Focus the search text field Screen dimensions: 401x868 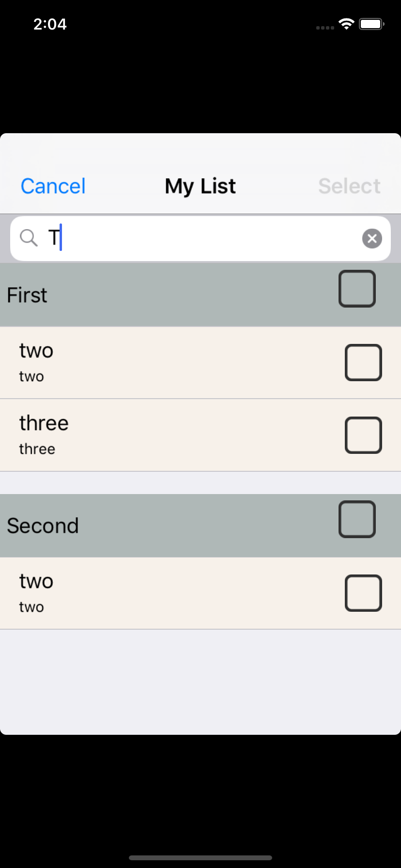203,238
